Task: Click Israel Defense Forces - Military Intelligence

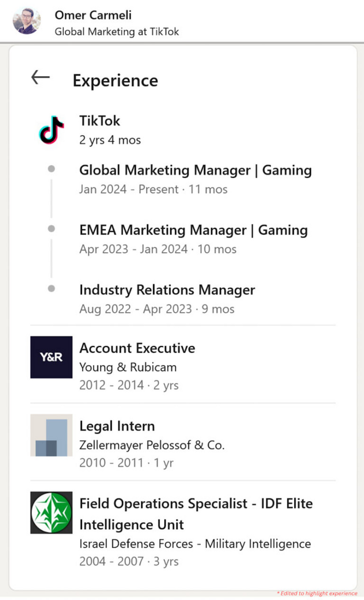Action: 195,544
